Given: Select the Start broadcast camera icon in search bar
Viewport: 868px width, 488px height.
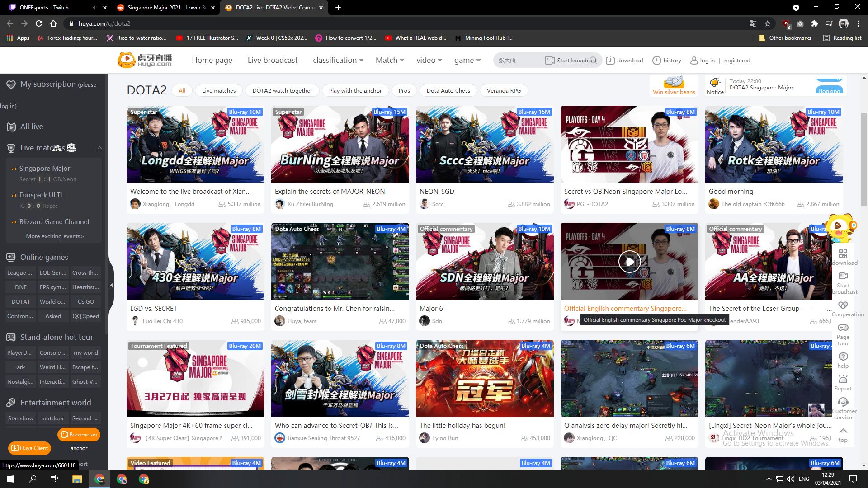Looking at the screenshot, I should (549, 60).
